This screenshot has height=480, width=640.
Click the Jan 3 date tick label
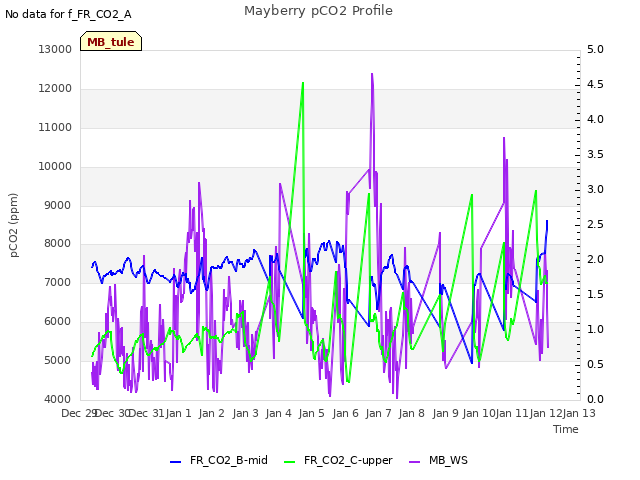(246, 414)
